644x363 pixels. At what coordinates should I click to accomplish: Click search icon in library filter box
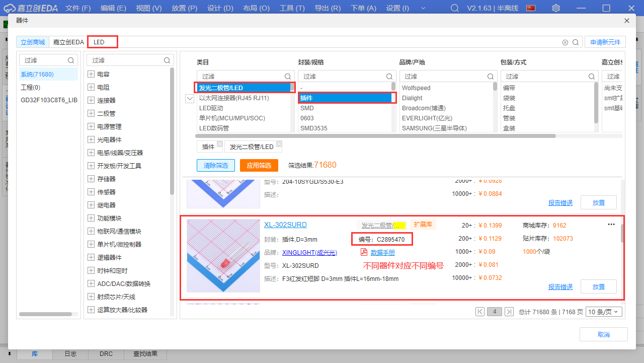click(x=71, y=60)
